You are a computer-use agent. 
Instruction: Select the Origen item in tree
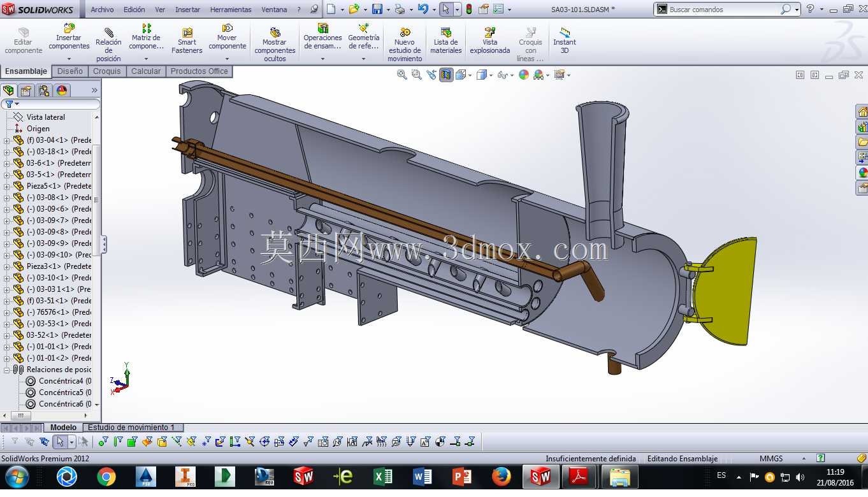click(x=40, y=129)
